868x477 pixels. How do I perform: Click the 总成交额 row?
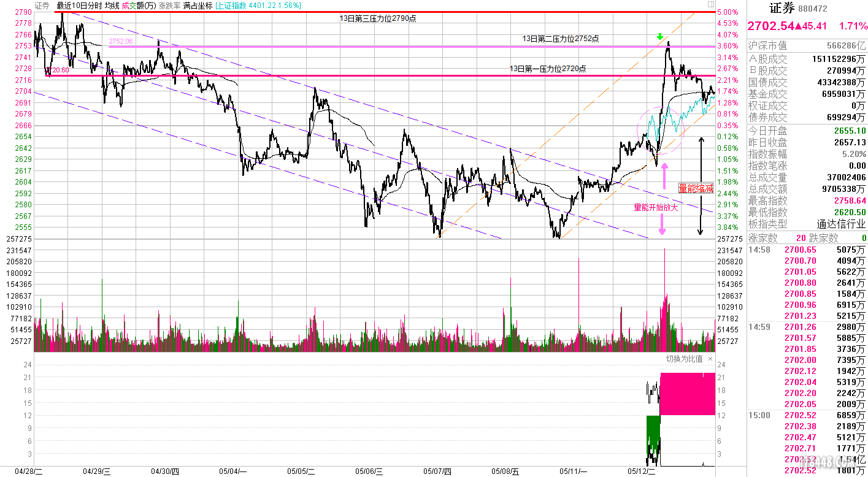807,189
